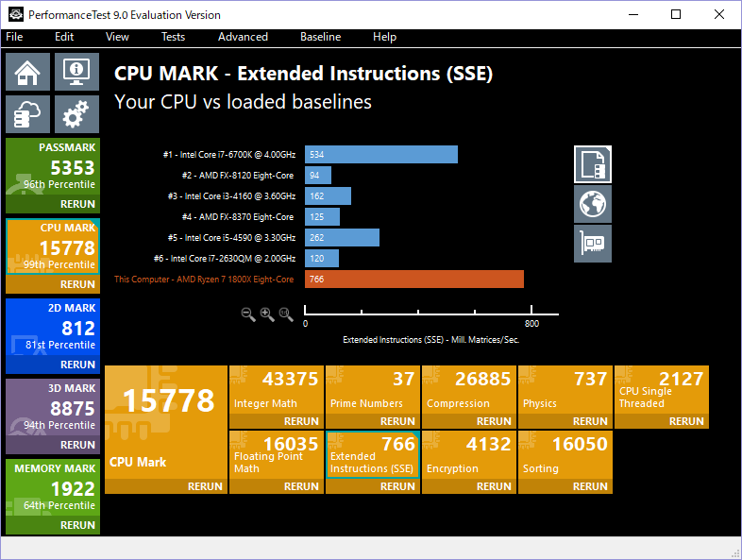This screenshot has width=742, height=560.
Task: Click the save results document icon
Action: click(593, 164)
